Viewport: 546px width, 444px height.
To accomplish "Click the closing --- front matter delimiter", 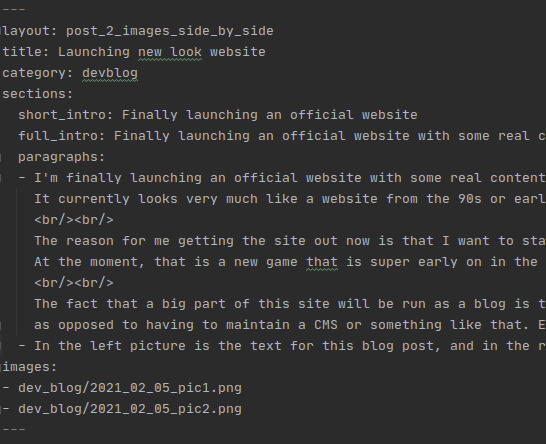I will (x=14, y=429).
